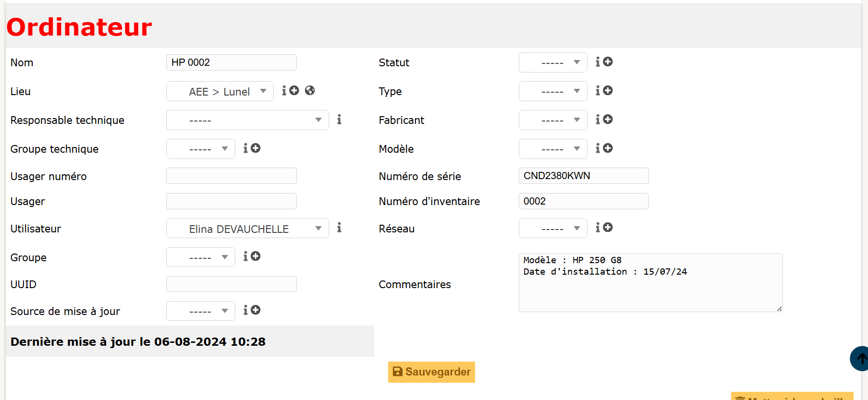Click the Numéro de série input field
Screen dimensions: 868x400
[x=583, y=176]
